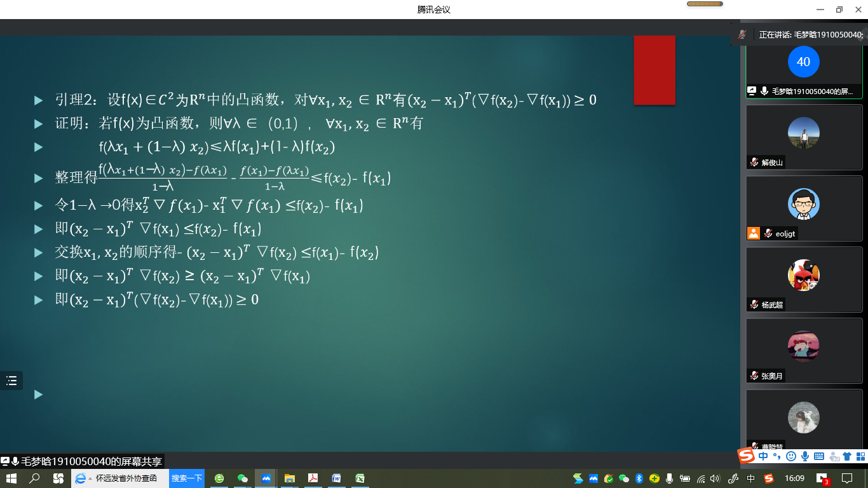Open File Explorer from the taskbar
The image size is (868, 488).
coord(289,478)
